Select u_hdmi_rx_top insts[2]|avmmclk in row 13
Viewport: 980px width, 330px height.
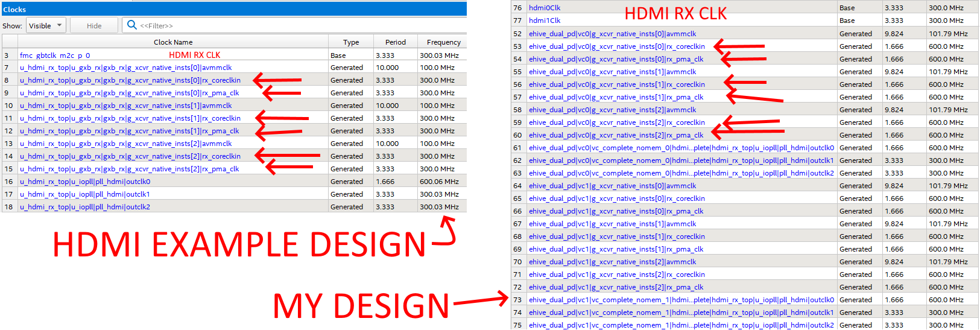coord(126,144)
